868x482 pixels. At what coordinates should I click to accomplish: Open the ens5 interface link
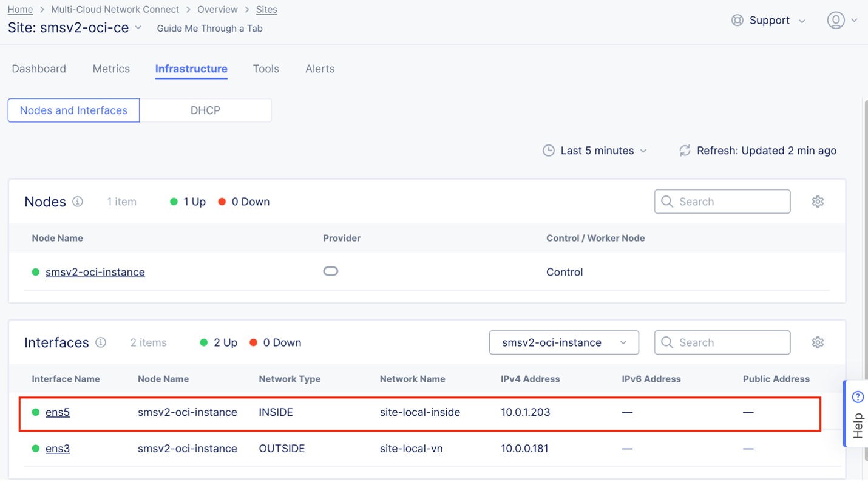pos(58,412)
